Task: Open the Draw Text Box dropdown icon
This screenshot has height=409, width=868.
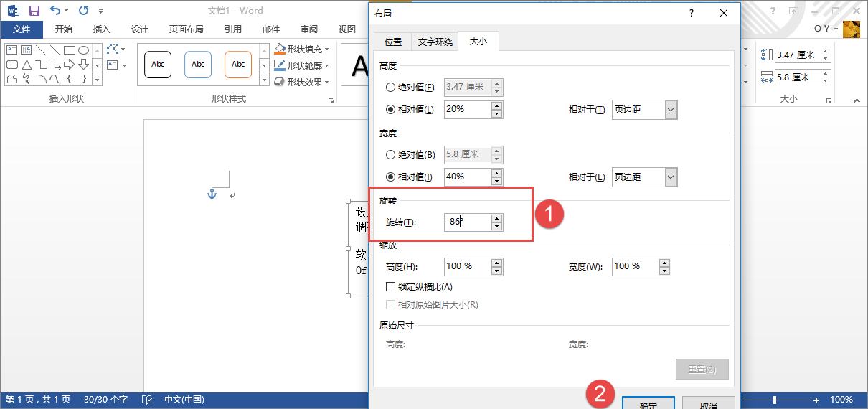Action: coord(115,65)
